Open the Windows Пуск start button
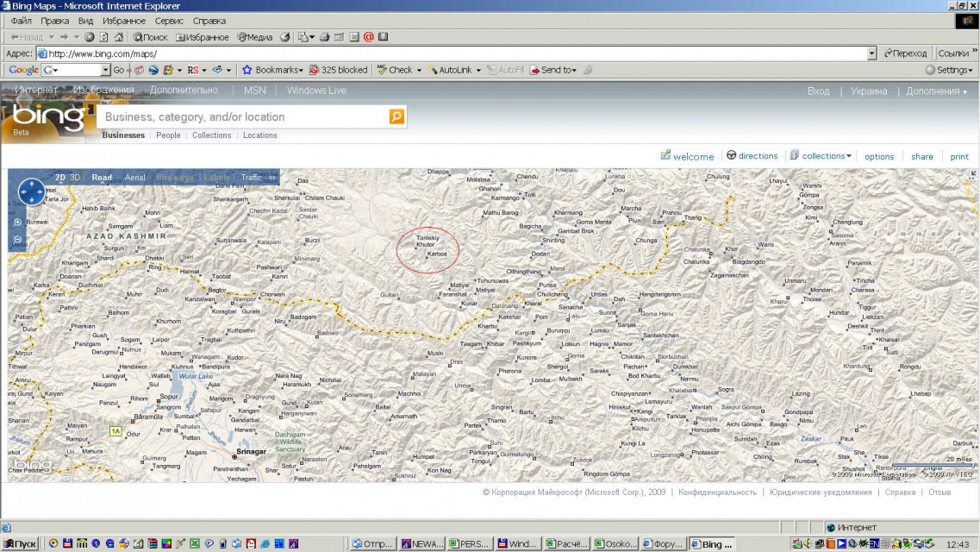 pyautogui.click(x=20, y=544)
